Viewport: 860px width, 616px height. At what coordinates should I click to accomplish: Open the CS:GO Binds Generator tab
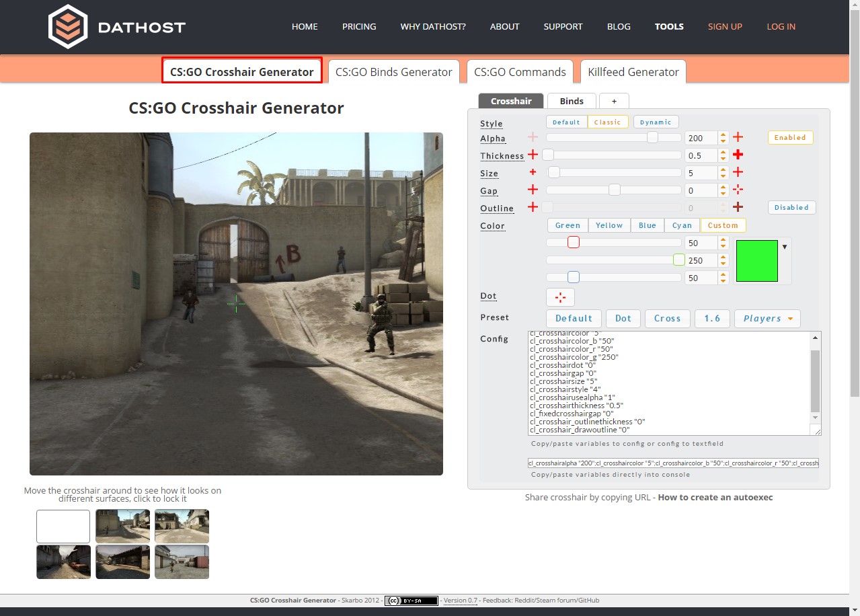[x=394, y=71]
